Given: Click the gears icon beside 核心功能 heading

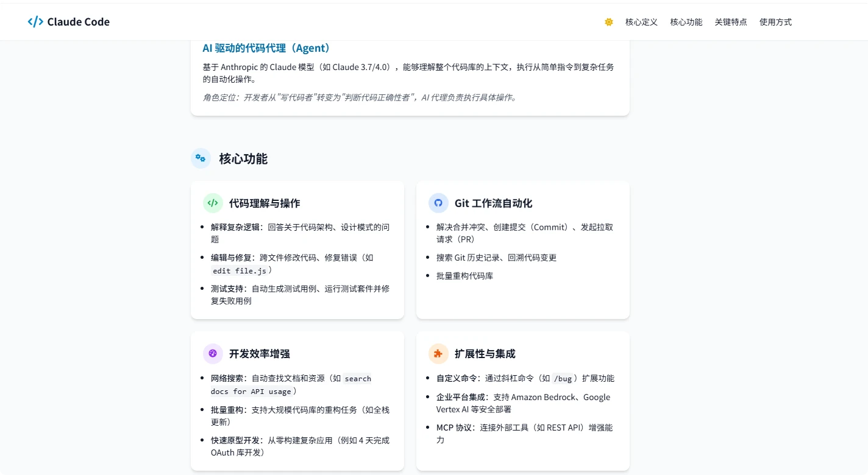Looking at the screenshot, I should click(201, 158).
